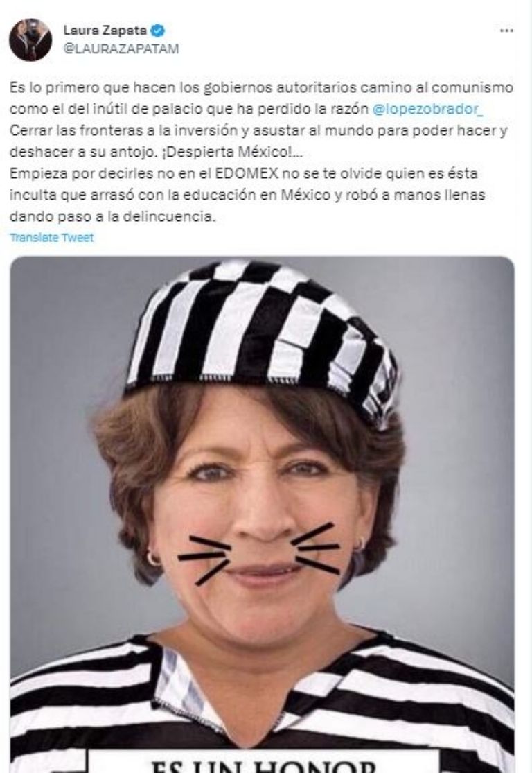
Task: Follow the @lopezobrador_ mention link
Action: [x=428, y=109]
